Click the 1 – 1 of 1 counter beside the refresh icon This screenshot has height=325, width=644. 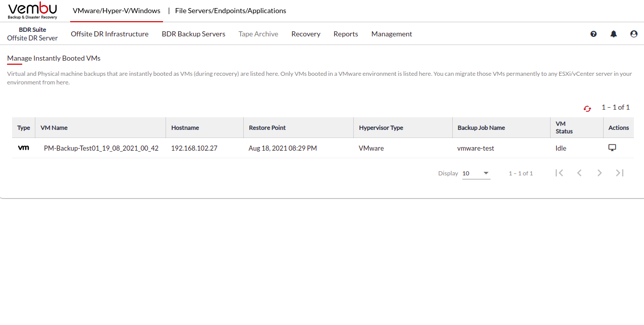point(616,107)
